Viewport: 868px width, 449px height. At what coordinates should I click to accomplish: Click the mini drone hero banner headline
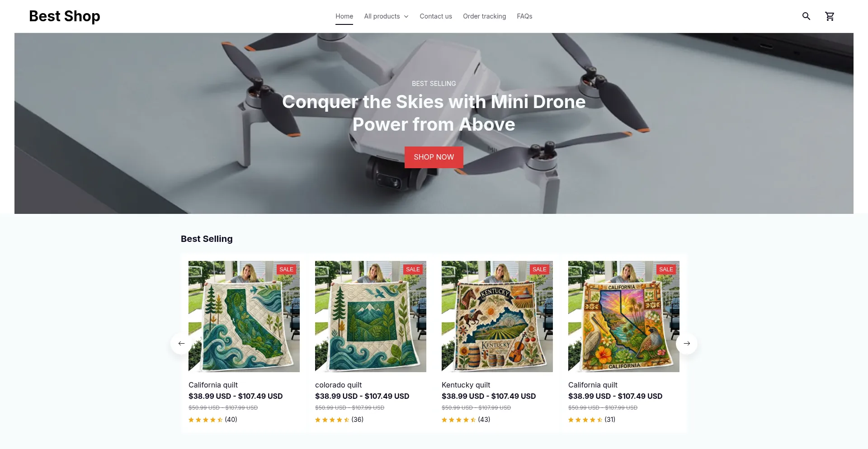[434, 113]
